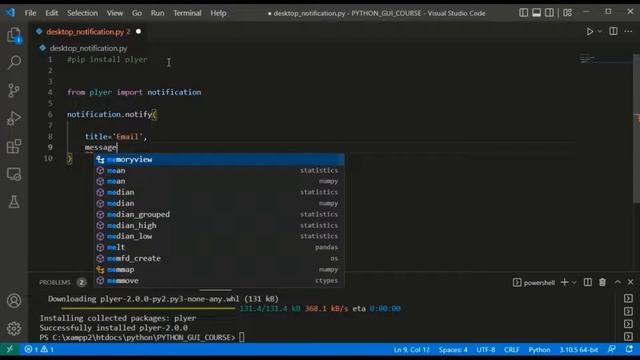
Task: Choose median_high suggestion
Action: click(x=220, y=225)
